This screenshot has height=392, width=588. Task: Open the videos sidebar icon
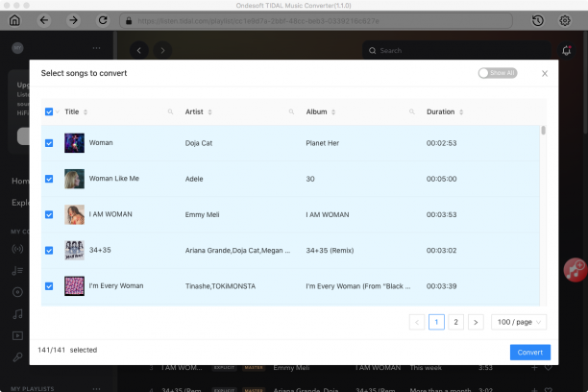coord(17,335)
